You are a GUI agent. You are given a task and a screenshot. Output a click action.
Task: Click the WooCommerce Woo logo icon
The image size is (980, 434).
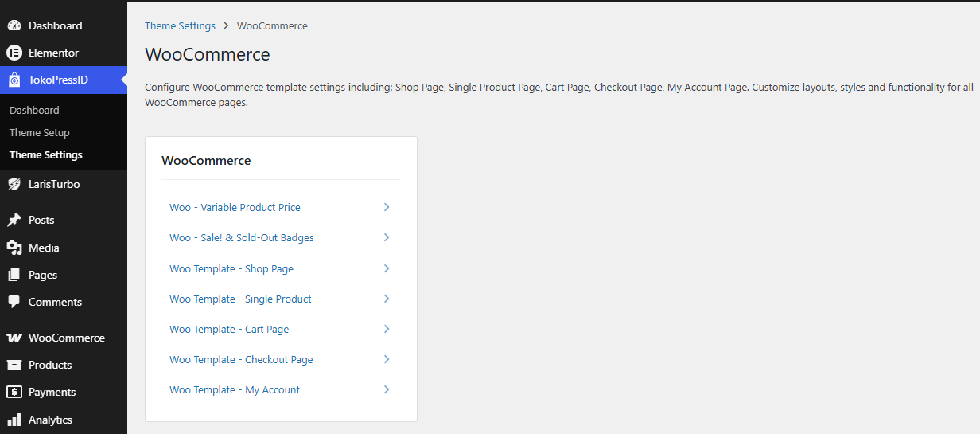click(x=14, y=338)
